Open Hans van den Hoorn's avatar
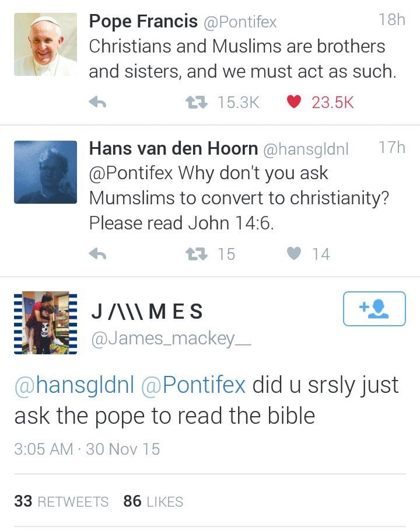 point(45,172)
